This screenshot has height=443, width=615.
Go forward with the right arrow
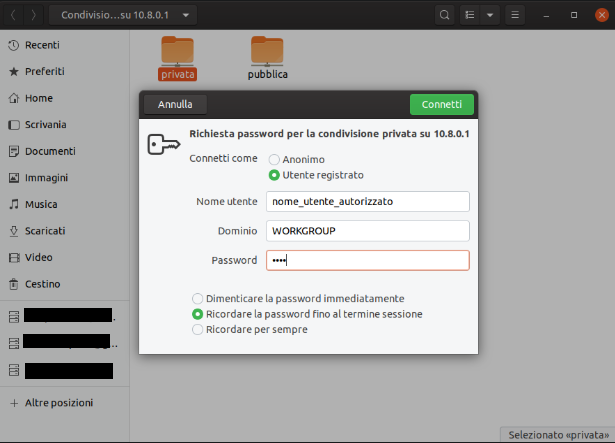pos(34,15)
